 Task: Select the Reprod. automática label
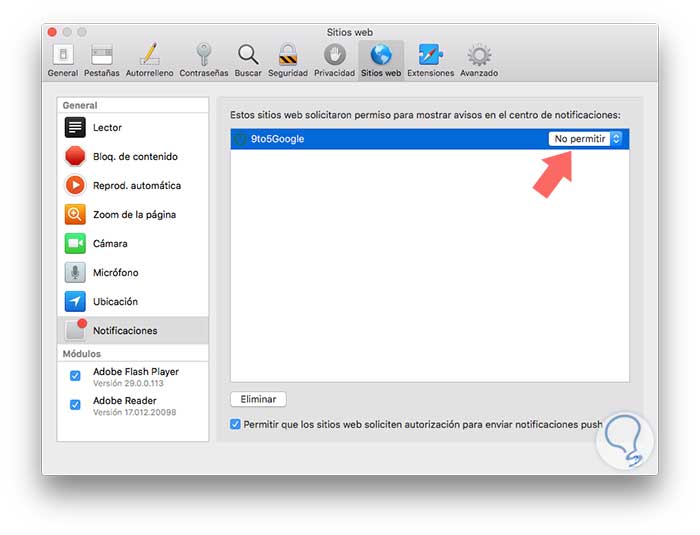click(137, 186)
